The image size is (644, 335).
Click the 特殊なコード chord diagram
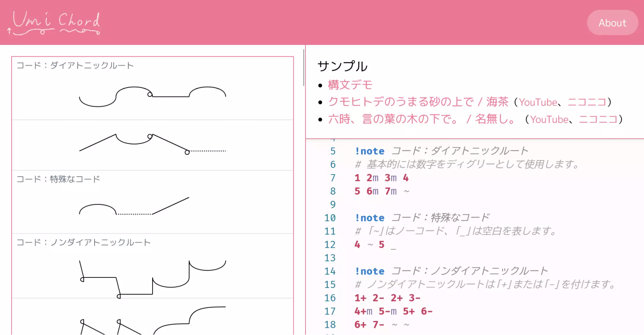coord(134,206)
